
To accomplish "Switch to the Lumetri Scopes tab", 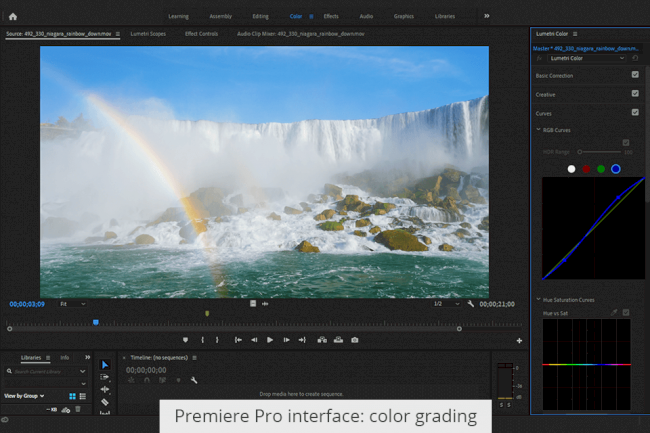I will tap(148, 33).
